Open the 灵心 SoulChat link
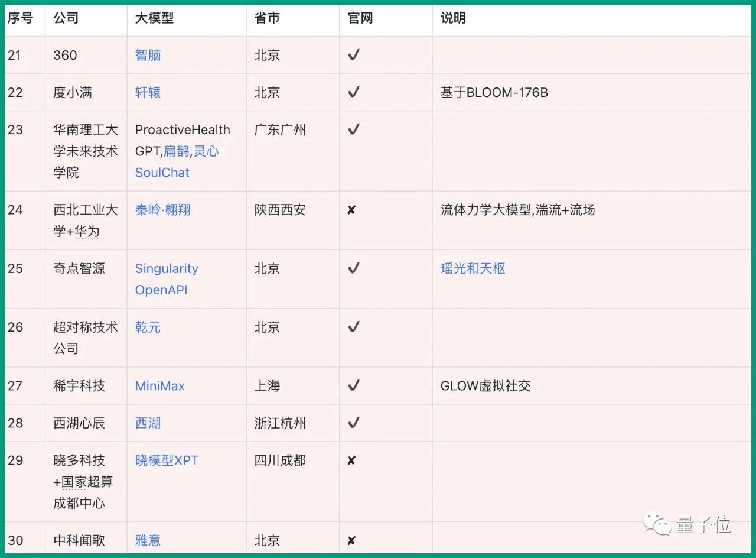This screenshot has width=756, height=558. [x=177, y=162]
